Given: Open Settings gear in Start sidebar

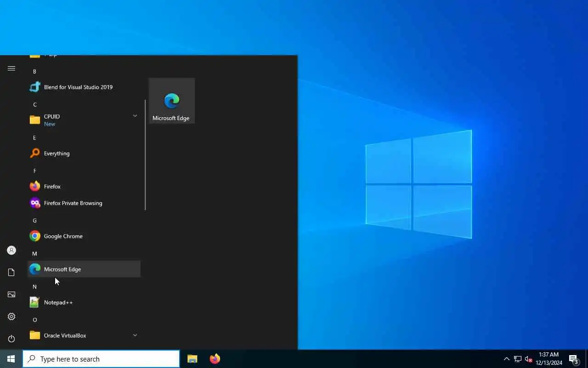Looking at the screenshot, I should (11, 316).
